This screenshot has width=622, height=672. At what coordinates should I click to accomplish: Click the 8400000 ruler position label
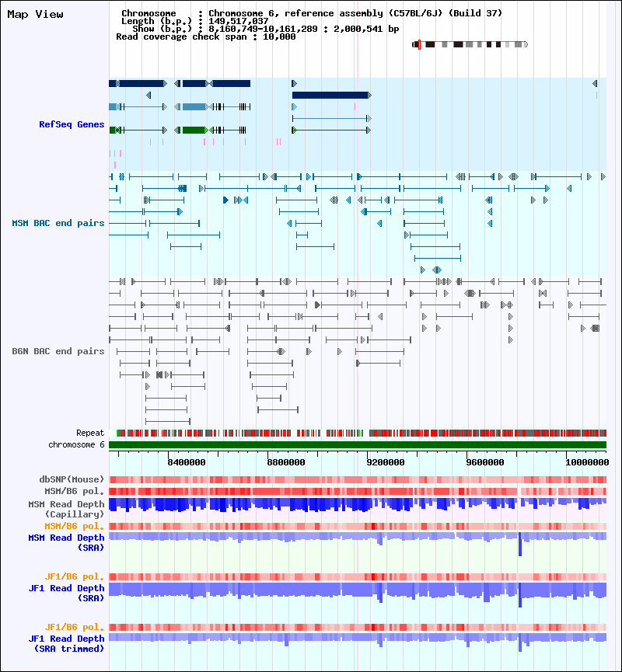[186, 462]
